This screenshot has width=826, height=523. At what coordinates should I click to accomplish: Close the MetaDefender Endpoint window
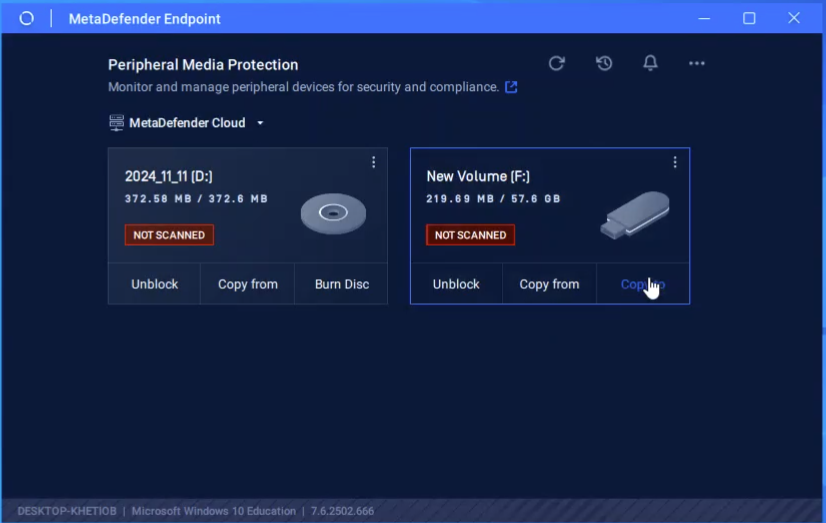tap(794, 18)
